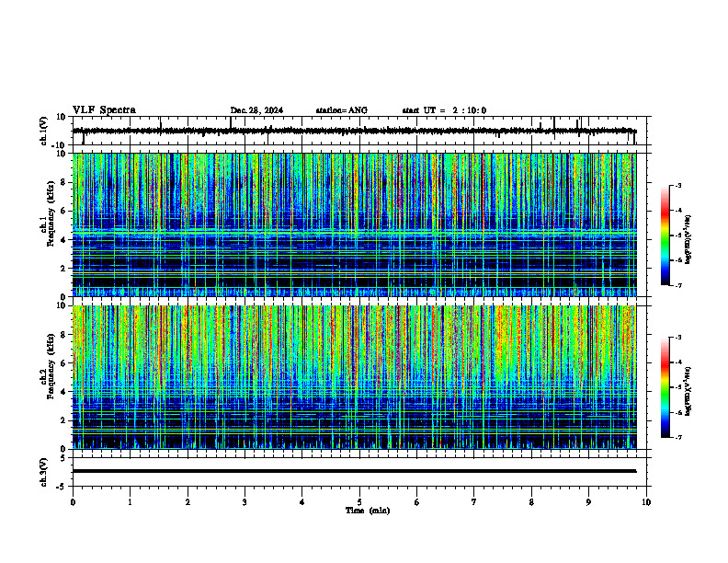Click time axis tick label "10"
Screen dimensions: 728x563
[x=646, y=502]
